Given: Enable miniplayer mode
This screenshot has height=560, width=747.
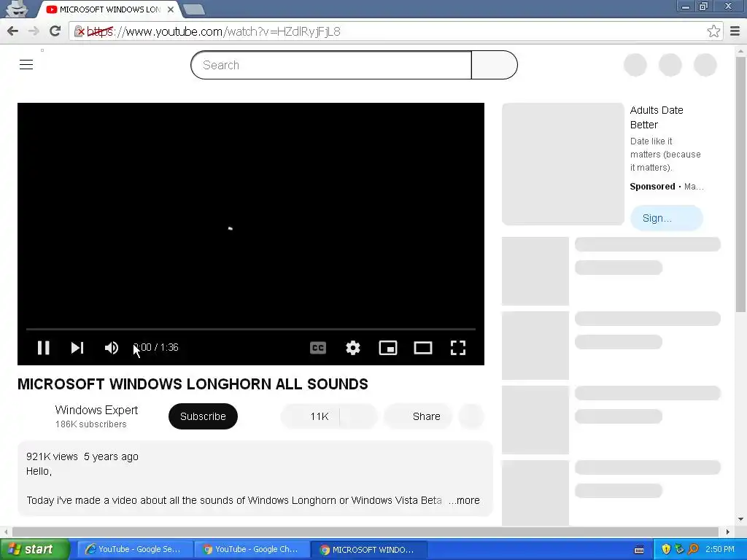Looking at the screenshot, I should coord(388,348).
